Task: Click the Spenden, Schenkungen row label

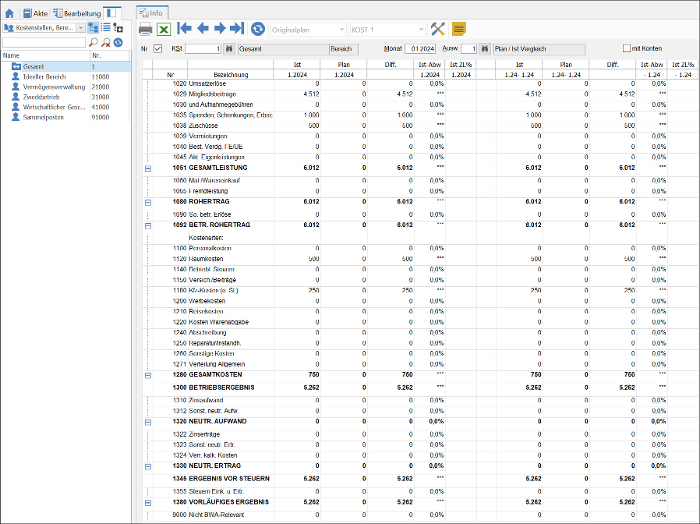Action: point(230,115)
